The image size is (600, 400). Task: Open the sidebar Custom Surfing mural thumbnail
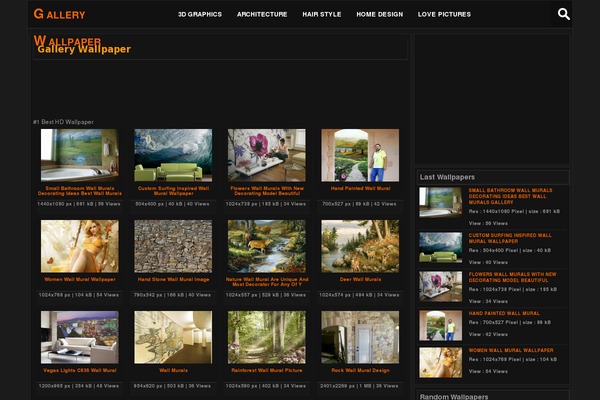440,247
